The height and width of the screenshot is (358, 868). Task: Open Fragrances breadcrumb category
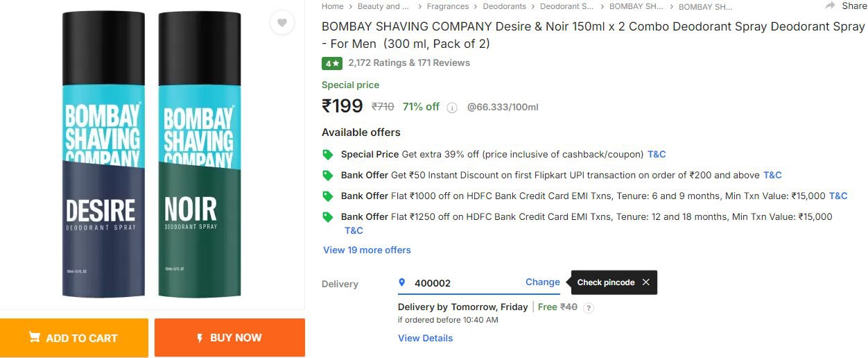pos(448,6)
